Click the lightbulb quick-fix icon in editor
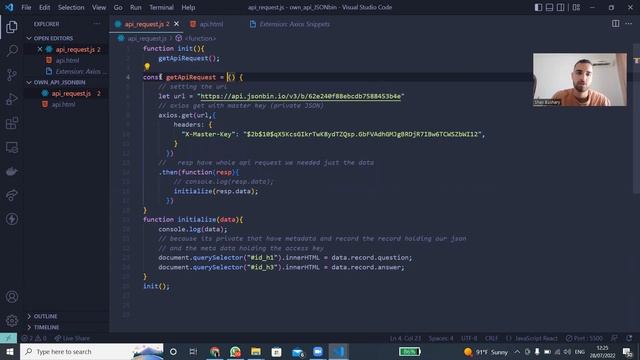The height and width of the screenshot is (360, 640). [x=147, y=67]
